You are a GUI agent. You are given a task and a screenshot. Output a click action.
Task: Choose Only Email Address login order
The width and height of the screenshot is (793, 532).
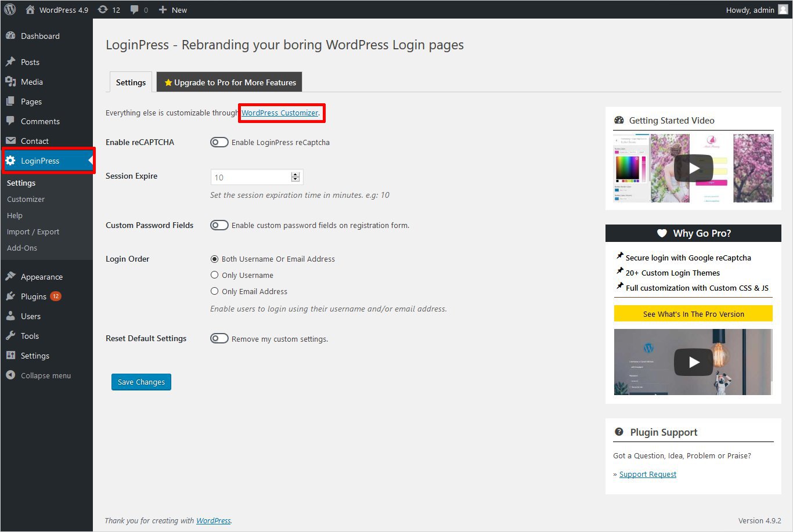(215, 291)
